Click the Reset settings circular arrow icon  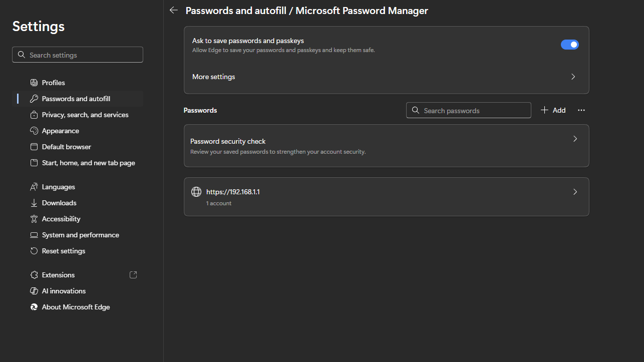34,251
